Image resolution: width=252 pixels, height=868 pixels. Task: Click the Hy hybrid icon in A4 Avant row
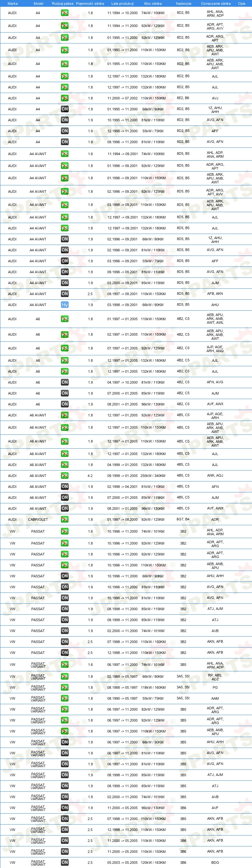(65, 305)
